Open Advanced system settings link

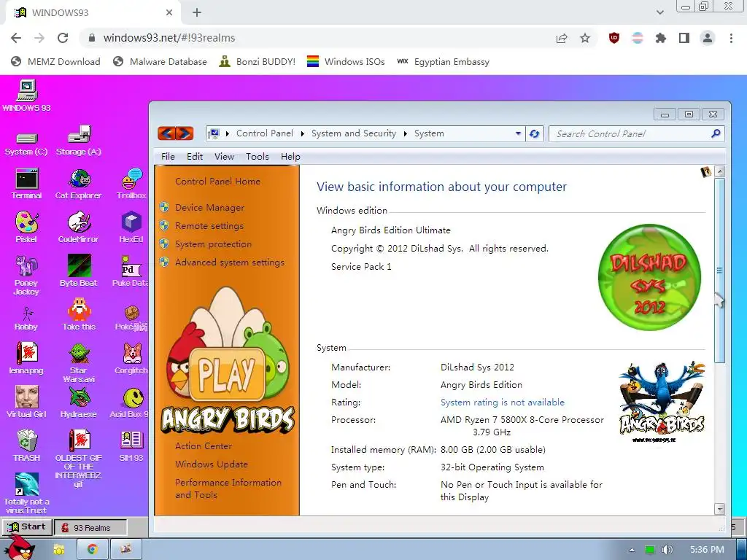pos(230,262)
